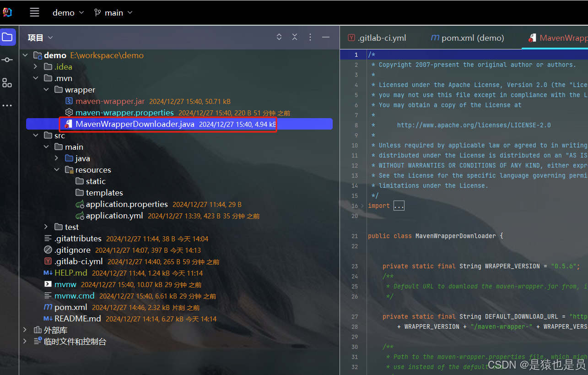588x375 pixels.
Task: Click the resources folder icon
Action: 69,170
